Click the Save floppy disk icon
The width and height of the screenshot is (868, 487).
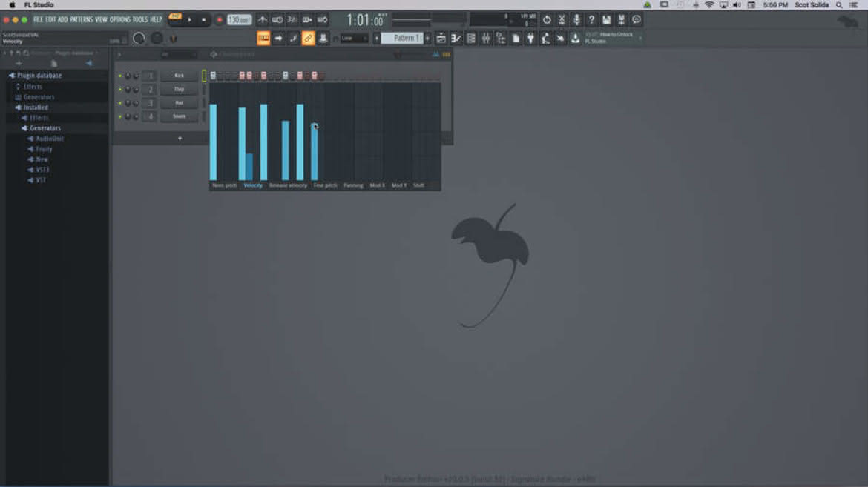coord(607,20)
